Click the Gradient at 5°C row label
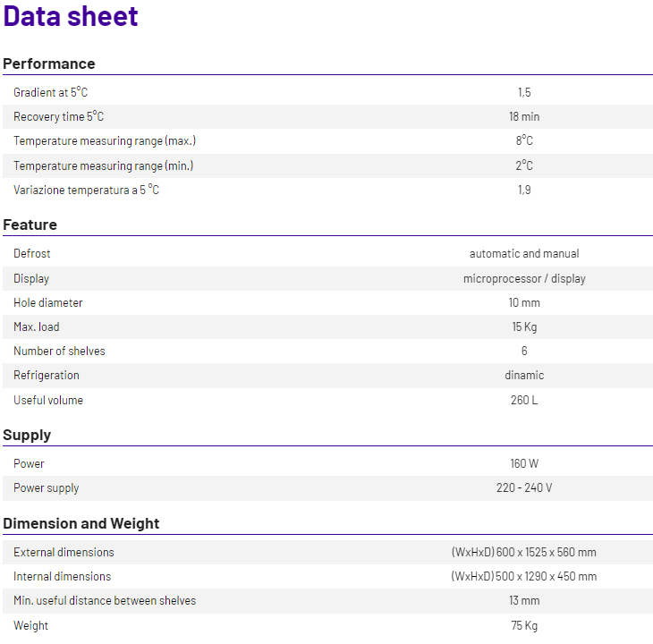Viewport: 653px width, 644px height. (50, 92)
